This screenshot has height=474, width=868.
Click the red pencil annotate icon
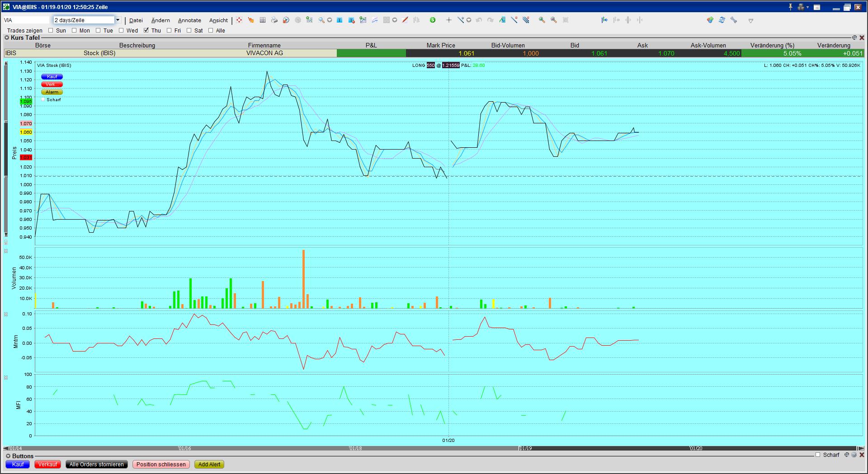pos(405,20)
